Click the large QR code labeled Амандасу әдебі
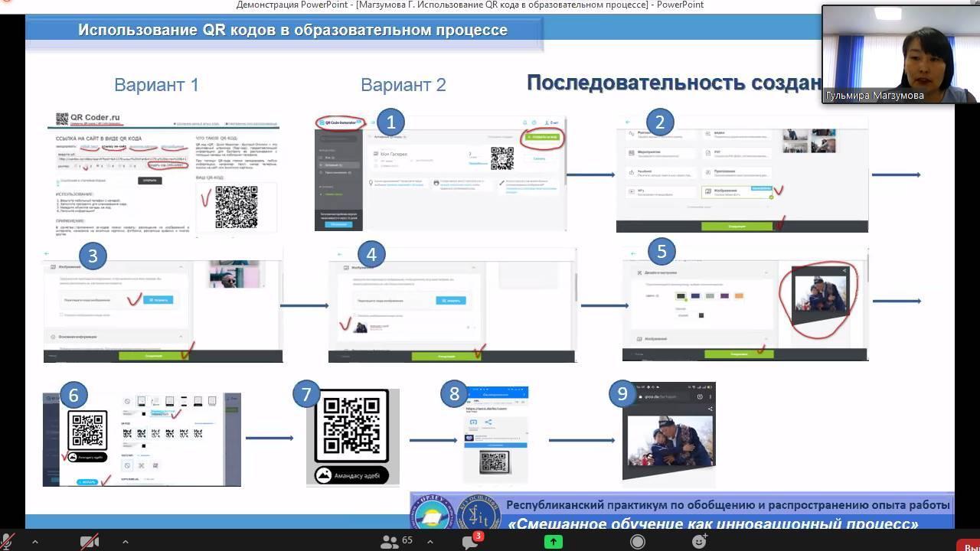 352,437
